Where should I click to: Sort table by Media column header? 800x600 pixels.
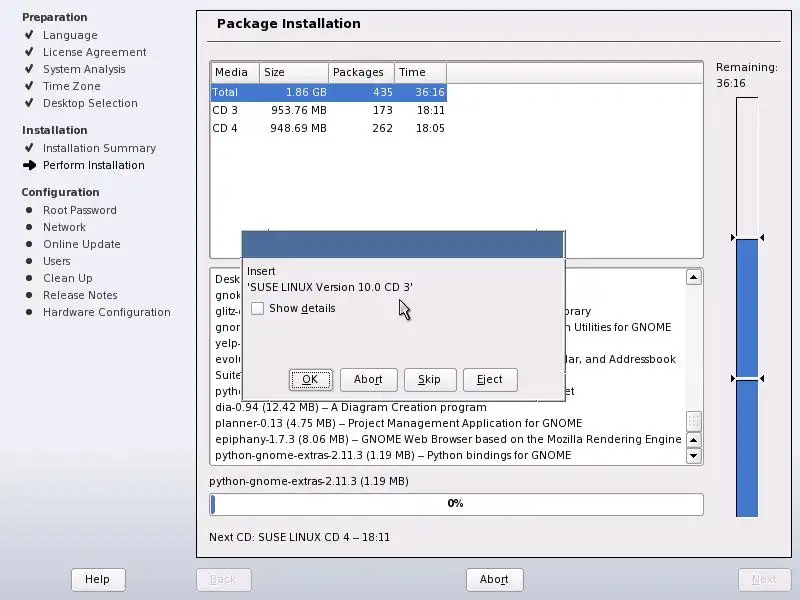tap(235, 72)
